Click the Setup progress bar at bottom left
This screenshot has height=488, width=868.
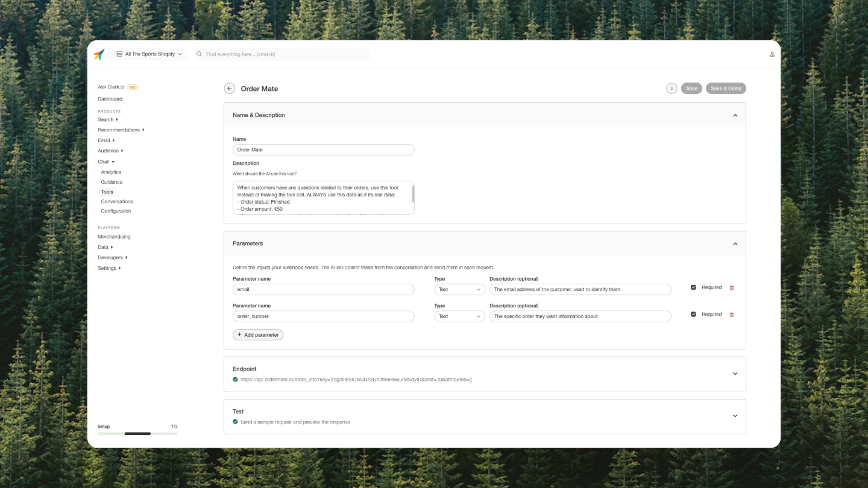pos(137,433)
